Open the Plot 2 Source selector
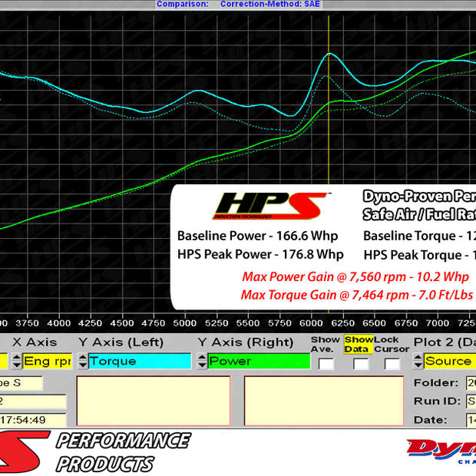Viewport: 476px width, 476px height. point(450,361)
